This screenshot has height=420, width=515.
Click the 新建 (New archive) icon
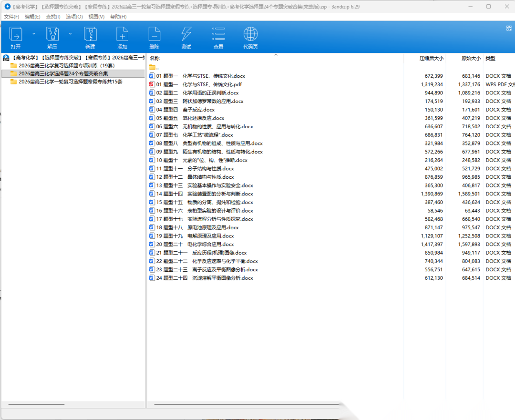click(90, 35)
